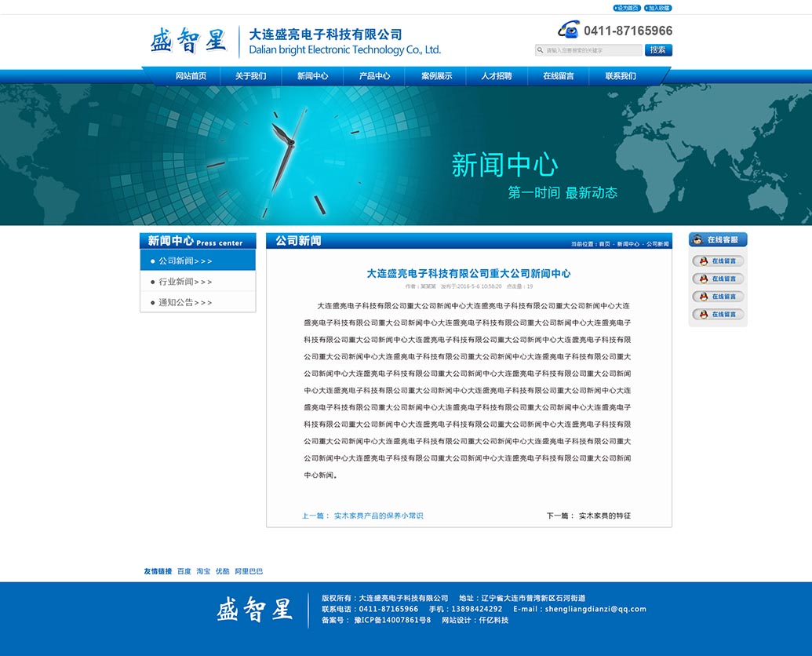The height and width of the screenshot is (656, 812).
Task: Open 联系我们 in the navigation bar
Action: tap(621, 76)
